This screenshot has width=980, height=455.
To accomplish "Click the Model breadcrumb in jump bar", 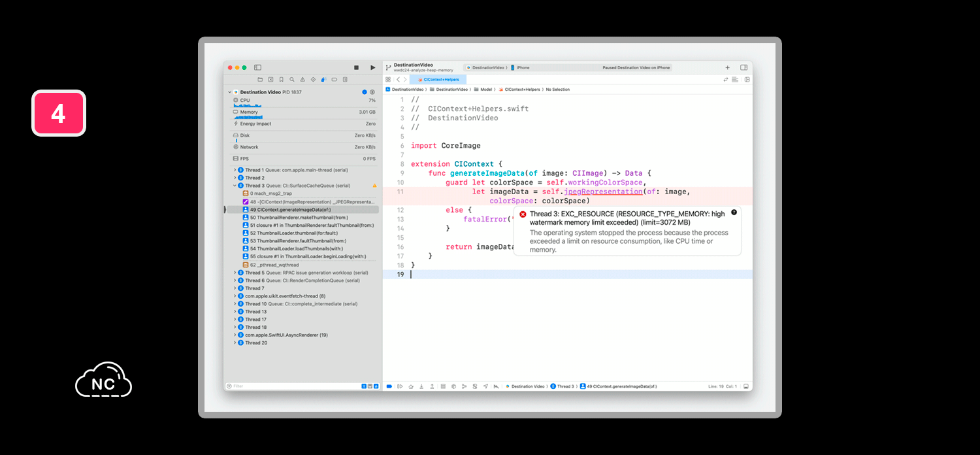I will click(483, 89).
